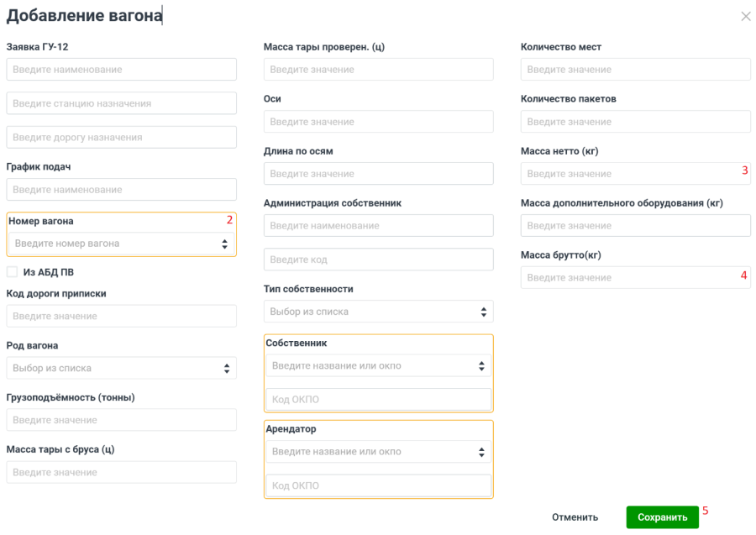Open the Номер вагона dropdown
Image resolution: width=756 pixels, height=535 pixels.
tap(122, 244)
